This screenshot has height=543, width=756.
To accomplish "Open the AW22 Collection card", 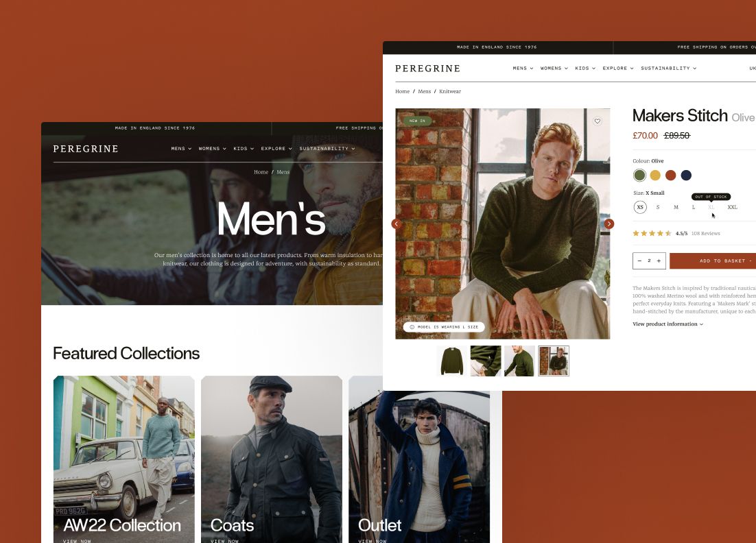I will click(x=124, y=459).
